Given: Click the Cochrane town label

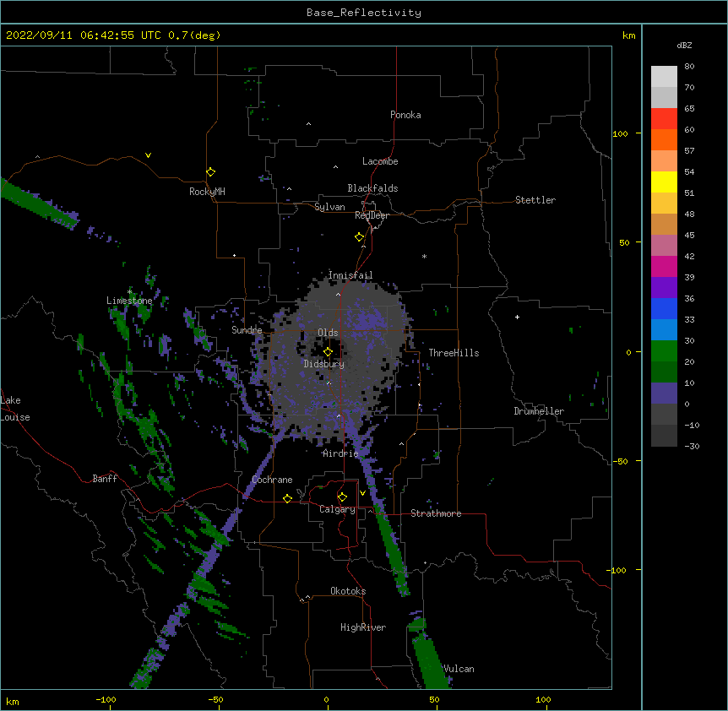Looking at the screenshot, I should [x=272, y=480].
